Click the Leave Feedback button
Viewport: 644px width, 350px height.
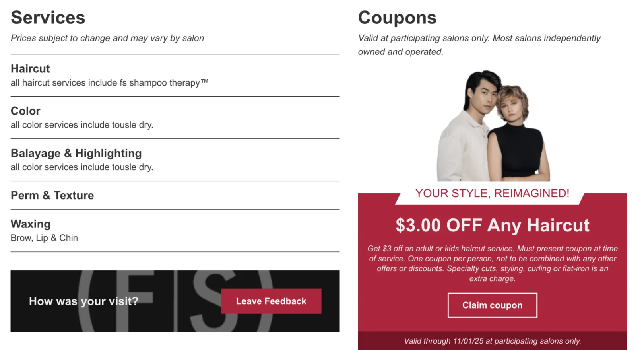click(271, 301)
